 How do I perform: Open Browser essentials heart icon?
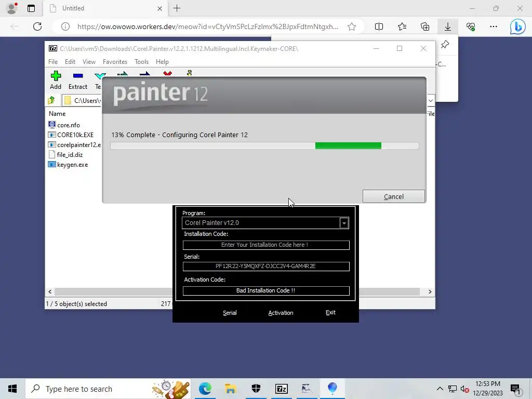pos(471,26)
